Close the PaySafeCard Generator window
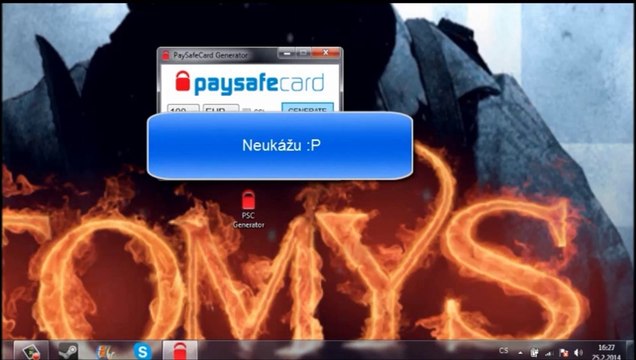636x360 pixels. [x=326, y=53]
